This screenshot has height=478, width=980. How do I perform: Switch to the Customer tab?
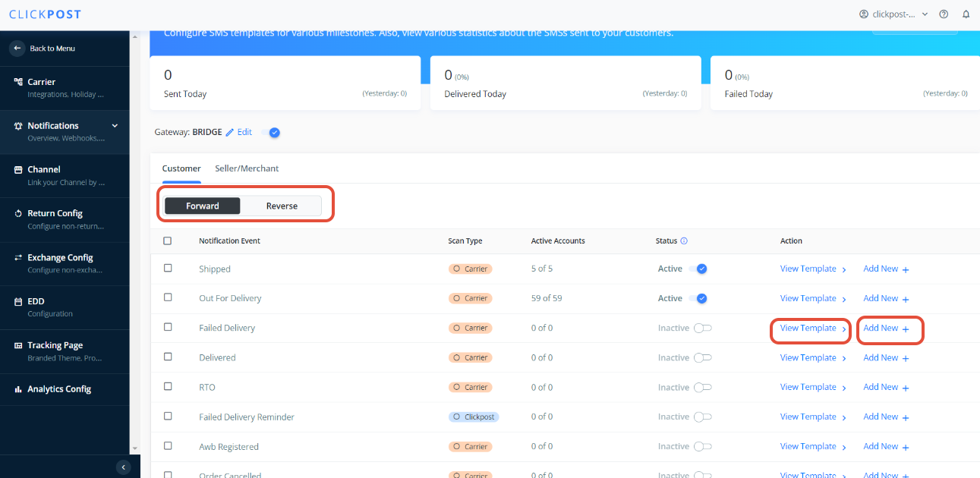(x=181, y=168)
